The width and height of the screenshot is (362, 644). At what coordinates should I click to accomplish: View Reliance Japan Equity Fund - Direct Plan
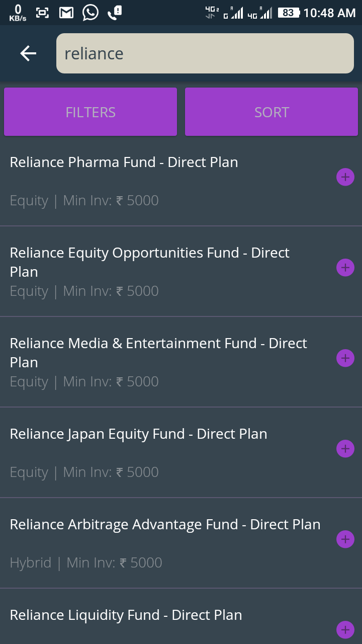pos(138,434)
